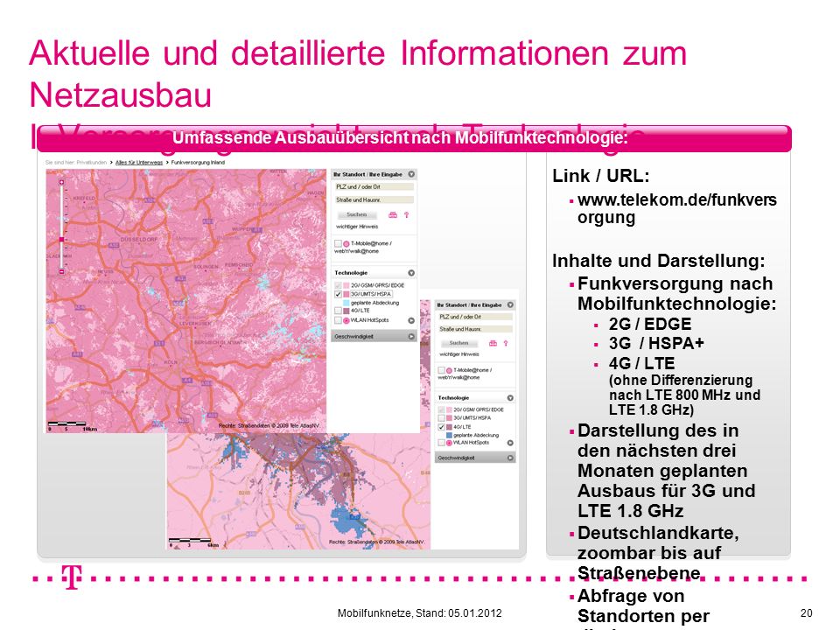Click 'Straße und Hausnr.' field, upper panel

pos(374,199)
